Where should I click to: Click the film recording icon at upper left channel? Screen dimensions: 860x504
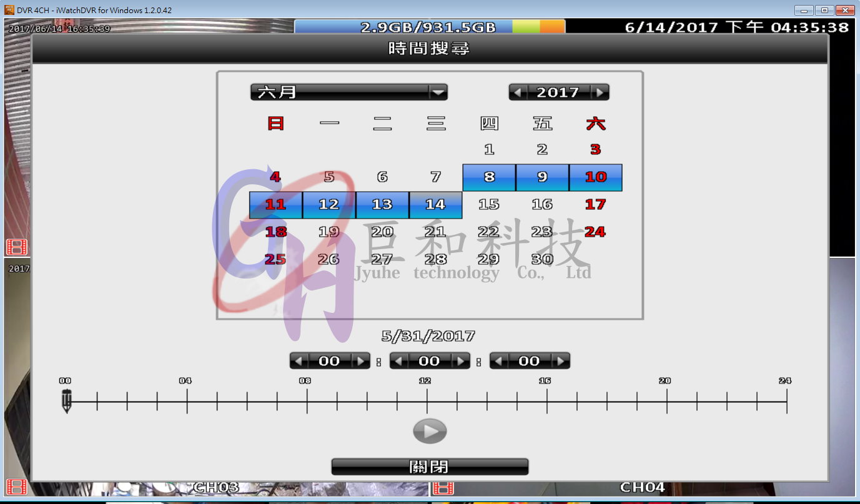tap(17, 247)
